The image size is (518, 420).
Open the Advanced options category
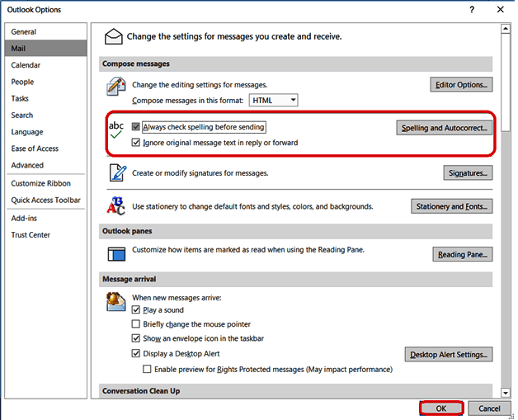pos(46,165)
